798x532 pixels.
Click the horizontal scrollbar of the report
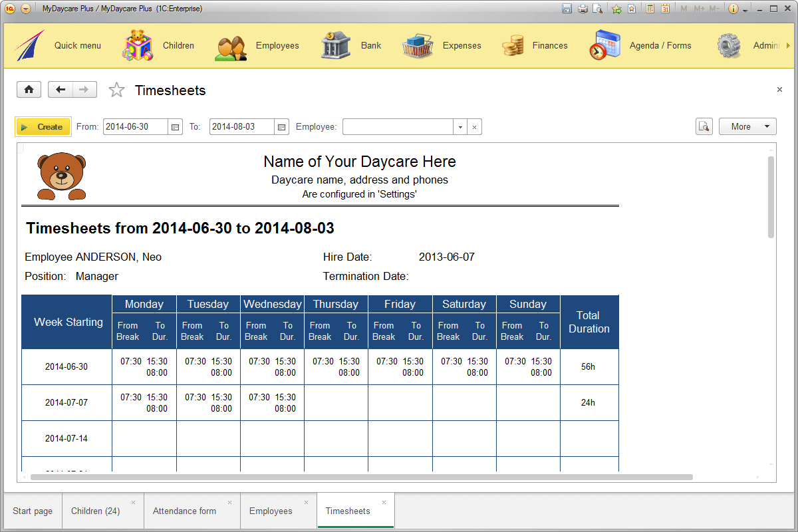coord(361,477)
